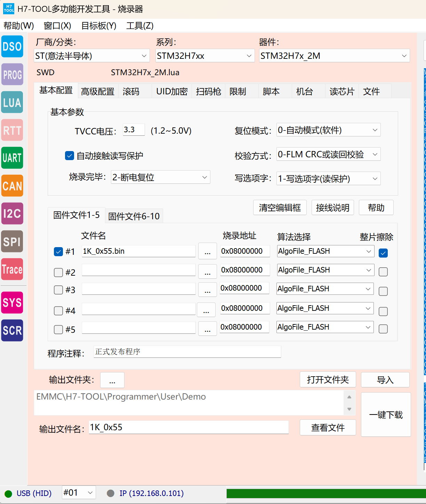Open the #01 device number dropdown

(79, 493)
